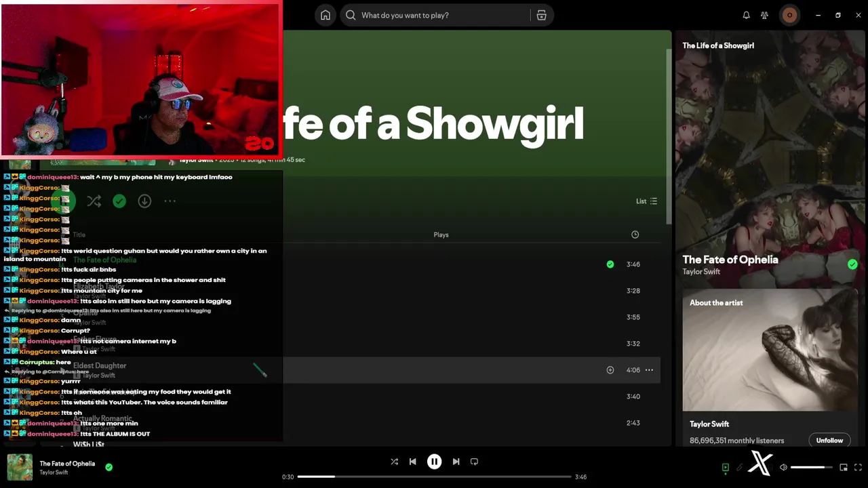This screenshot has height=488, width=868.
Task: Open 'The Life of a Showgirl' panel title
Action: tap(718, 45)
